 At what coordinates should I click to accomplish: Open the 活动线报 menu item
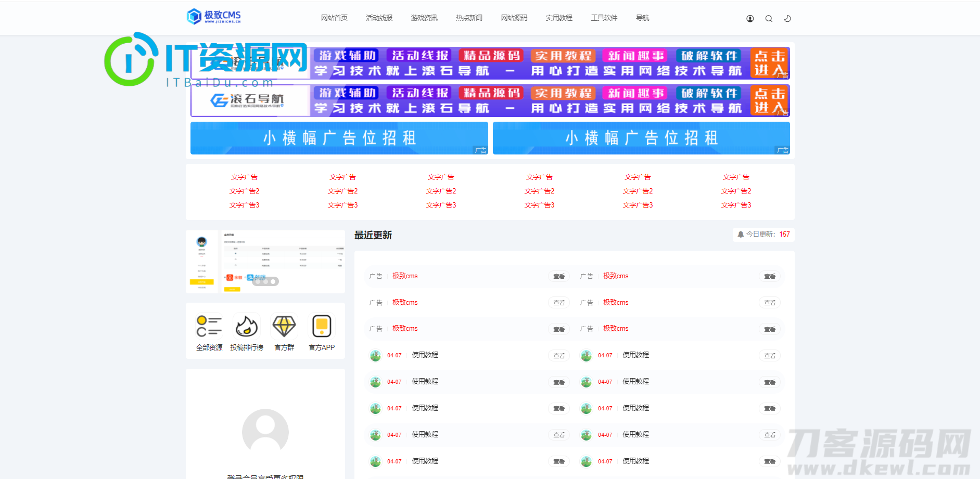(379, 18)
